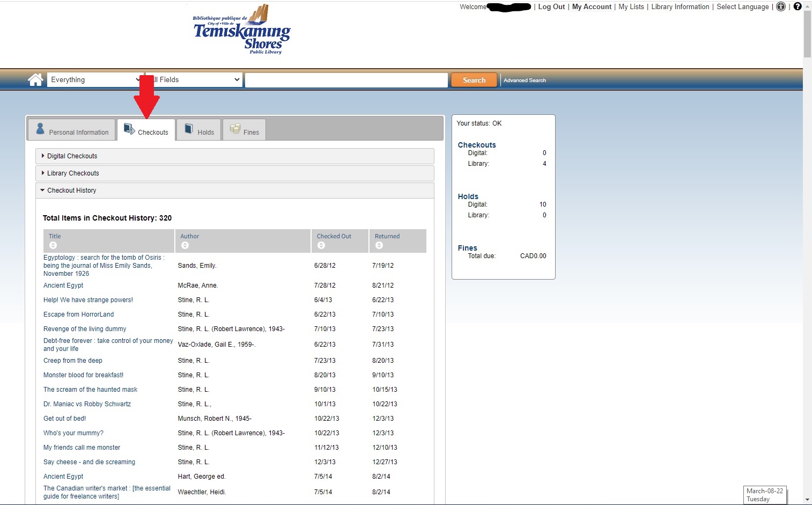The image size is (812, 505).
Task: Open Debt-free forever title link
Action: click(108, 345)
